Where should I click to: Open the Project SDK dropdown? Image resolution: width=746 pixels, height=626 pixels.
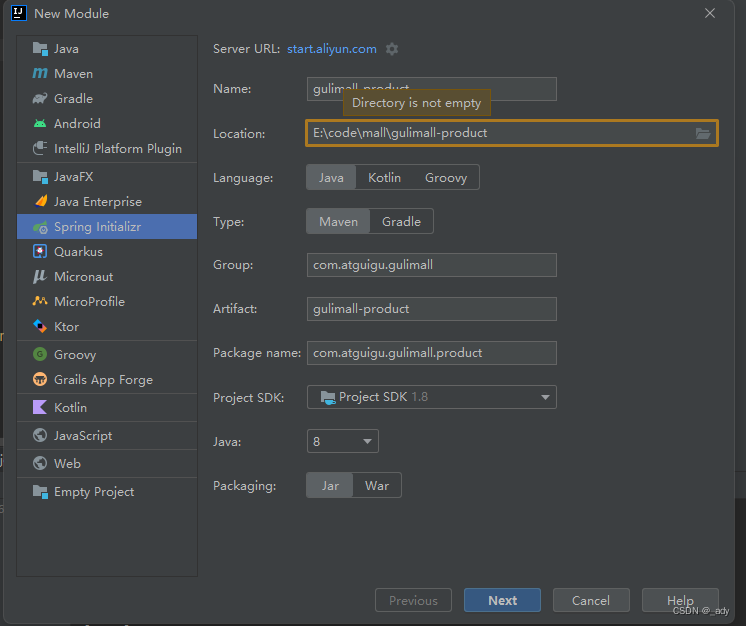coord(432,397)
